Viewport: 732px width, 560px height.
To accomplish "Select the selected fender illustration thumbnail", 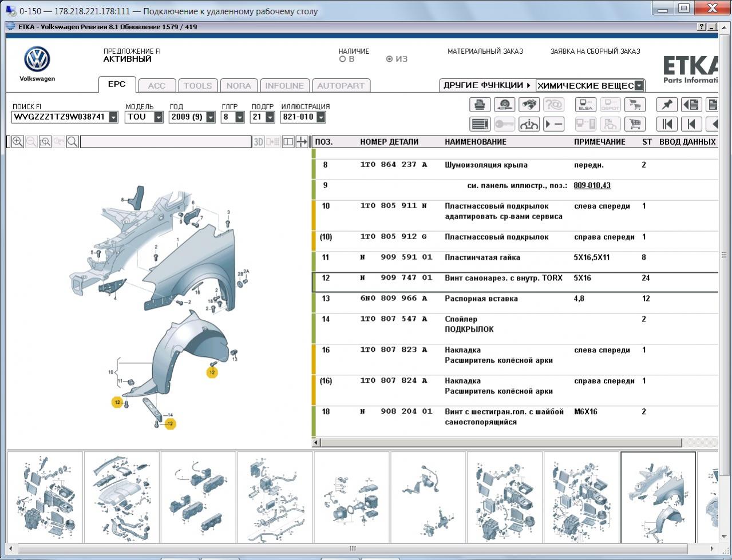I will pos(658,497).
